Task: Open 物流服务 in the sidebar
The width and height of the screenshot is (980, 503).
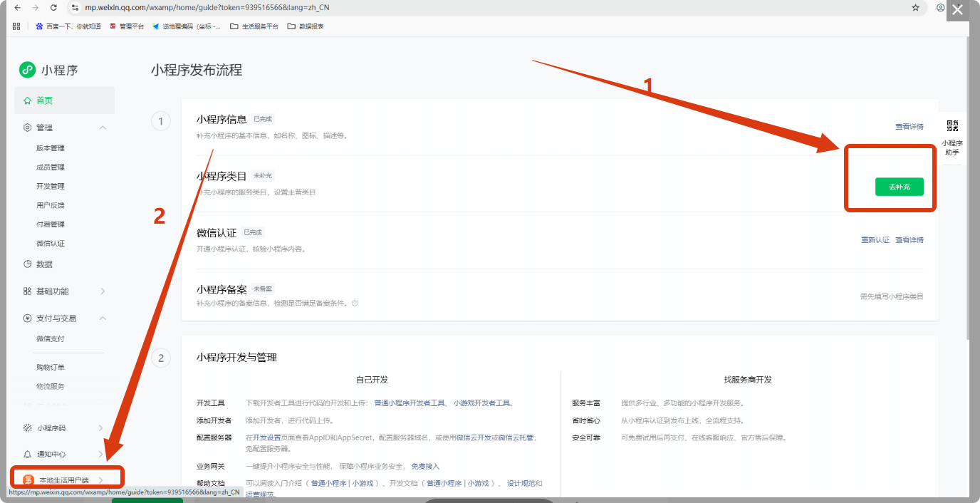Action: point(51,386)
